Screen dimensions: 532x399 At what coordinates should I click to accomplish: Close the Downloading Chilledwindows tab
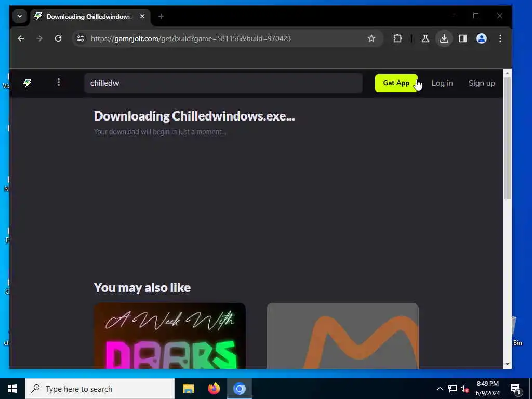(x=142, y=16)
